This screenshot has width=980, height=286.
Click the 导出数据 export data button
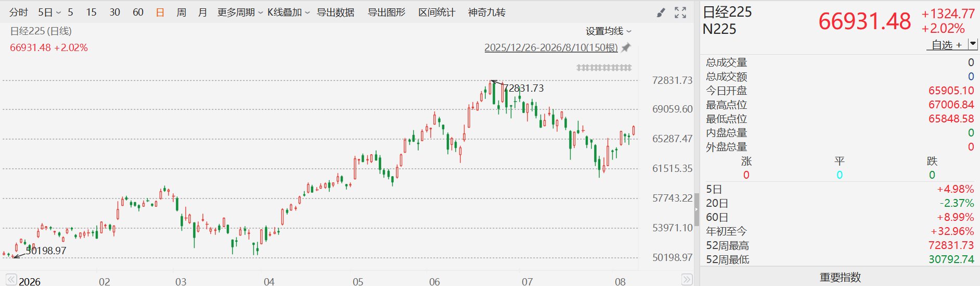click(x=336, y=12)
